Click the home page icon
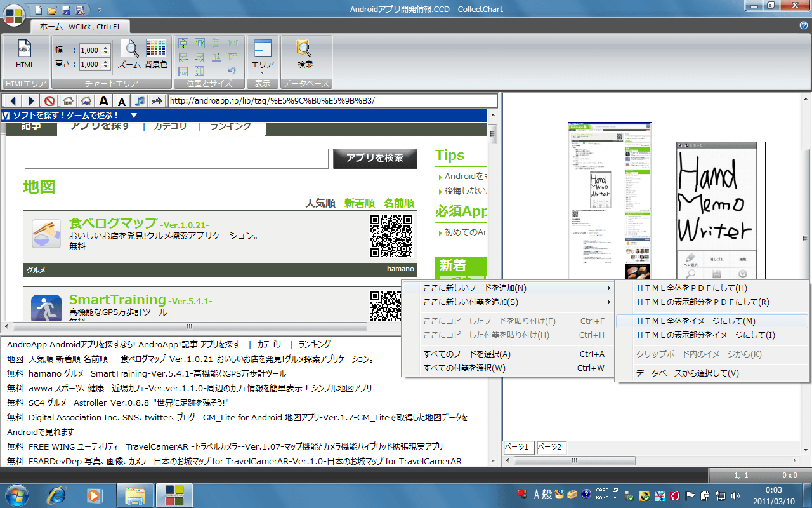 (68, 101)
